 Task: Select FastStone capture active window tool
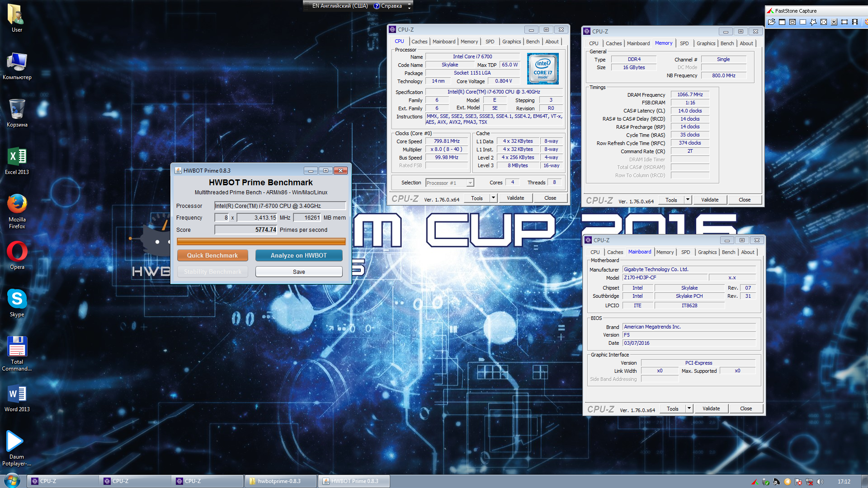(782, 22)
